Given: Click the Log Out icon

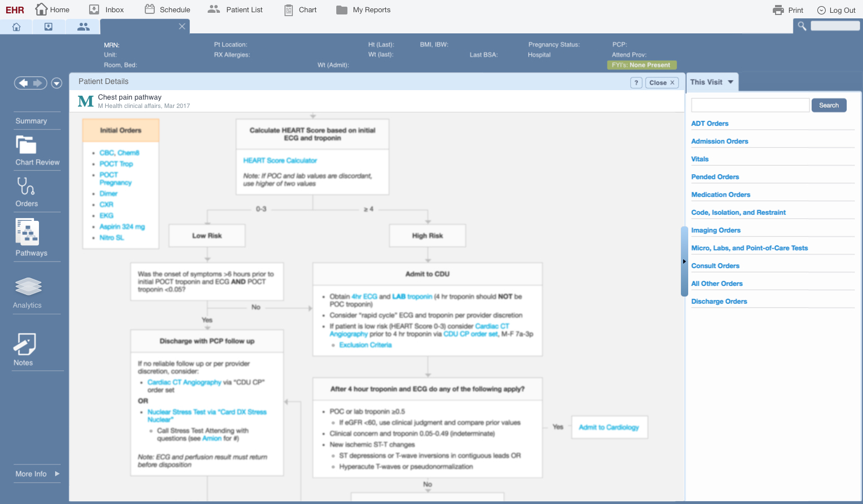Looking at the screenshot, I should click(x=821, y=10).
